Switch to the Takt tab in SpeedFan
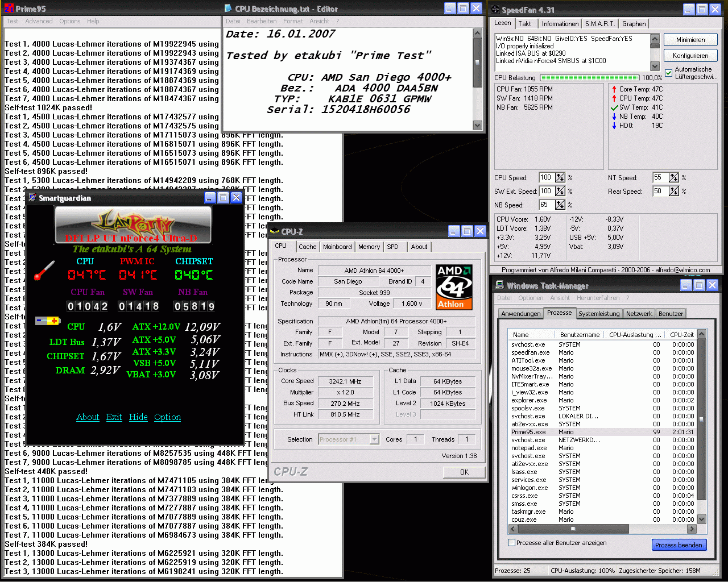The height and width of the screenshot is (582, 728). coord(525,24)
